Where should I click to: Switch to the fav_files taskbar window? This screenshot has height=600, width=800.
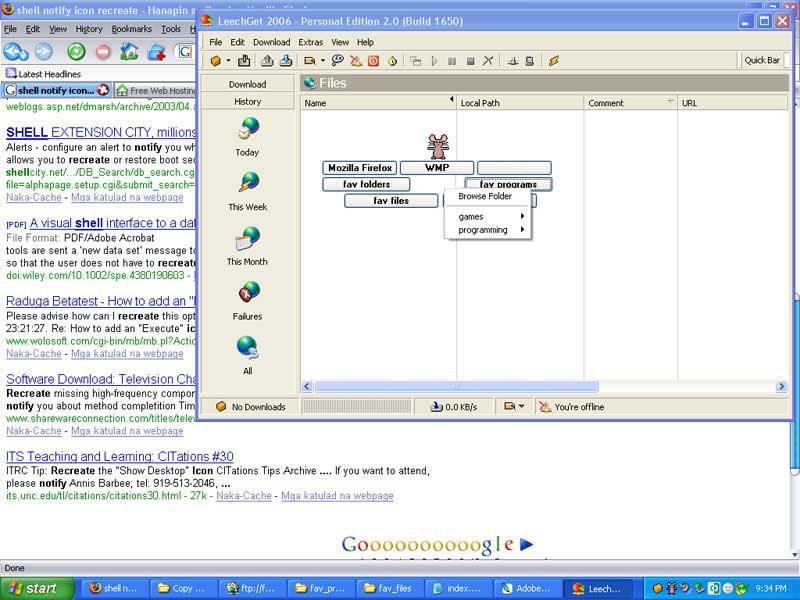[x=388, y=588]
